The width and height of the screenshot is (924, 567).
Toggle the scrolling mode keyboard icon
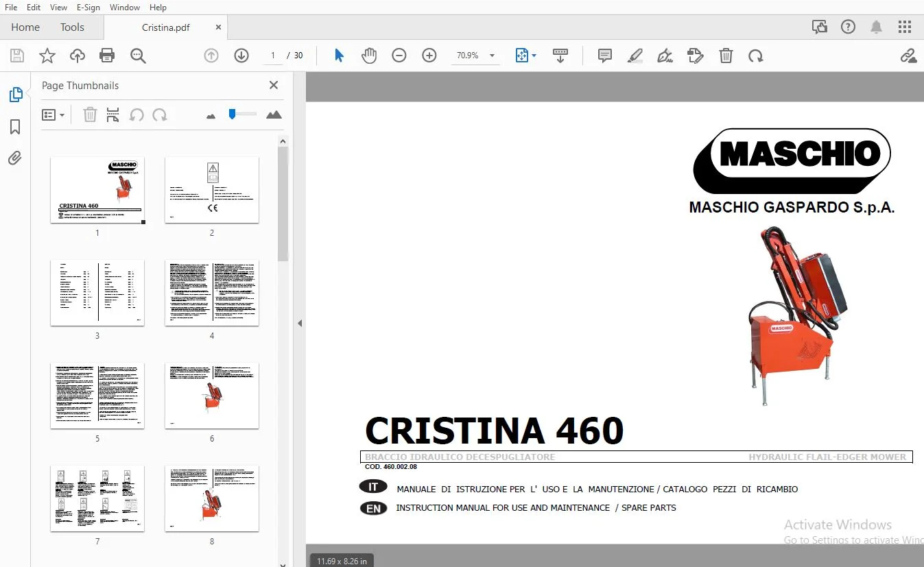560,56
